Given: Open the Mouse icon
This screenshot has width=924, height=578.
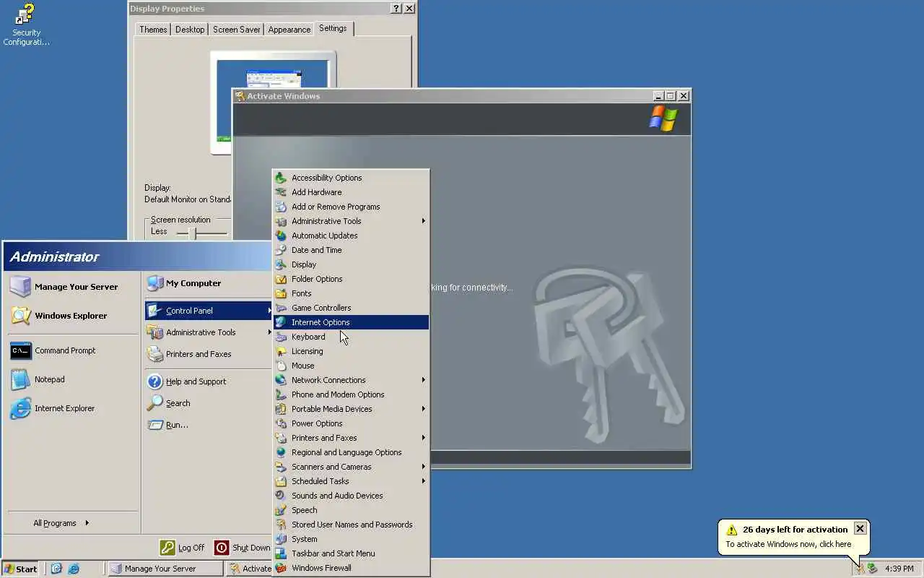Looking at the screenshot, I should click(281, 366).
